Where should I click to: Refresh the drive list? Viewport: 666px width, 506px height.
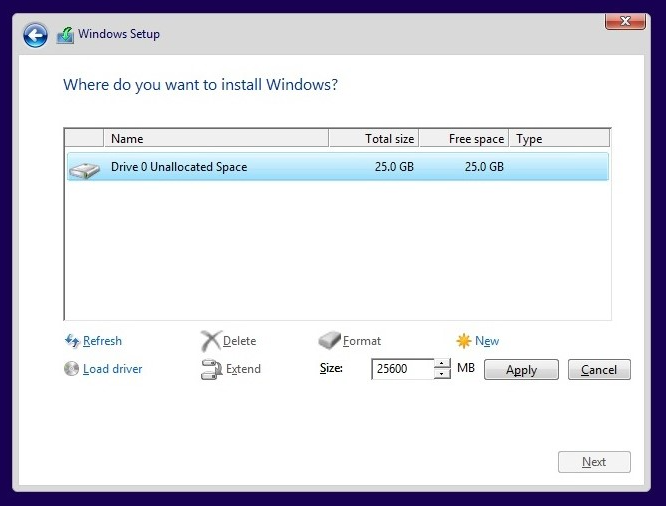pos(102,341)
